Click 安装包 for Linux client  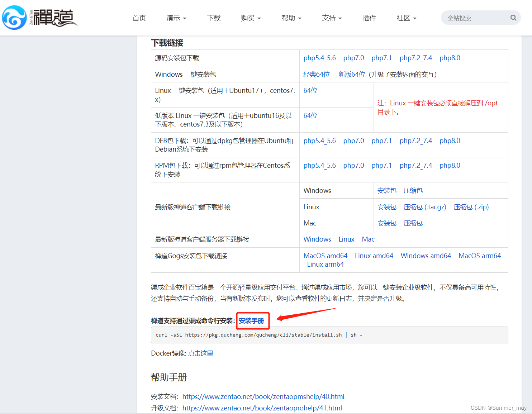click(387, 207)
